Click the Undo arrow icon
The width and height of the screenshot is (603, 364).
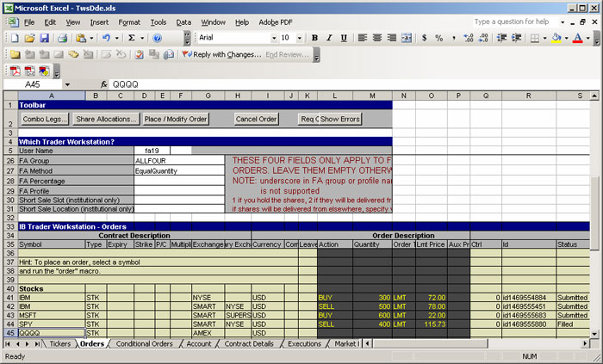pos(106,38)
